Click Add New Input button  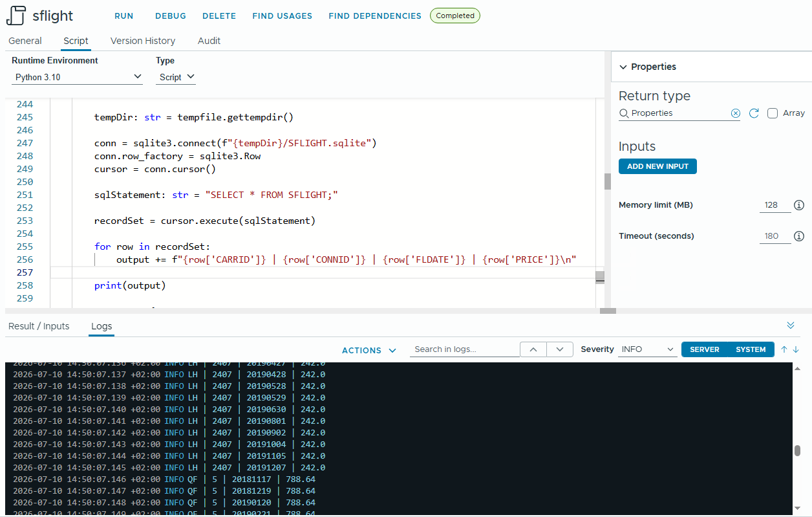click(x=657, y=166)
